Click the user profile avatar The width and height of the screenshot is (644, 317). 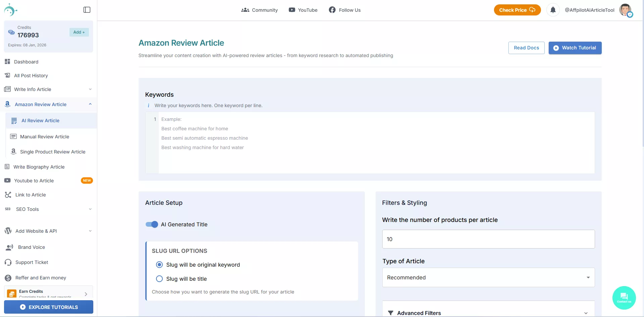[625, 10]
